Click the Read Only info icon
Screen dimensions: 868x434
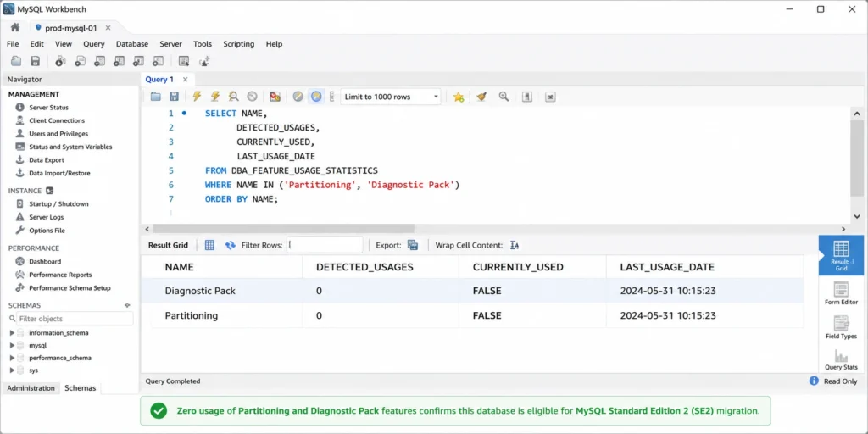[x=814, y=381]
